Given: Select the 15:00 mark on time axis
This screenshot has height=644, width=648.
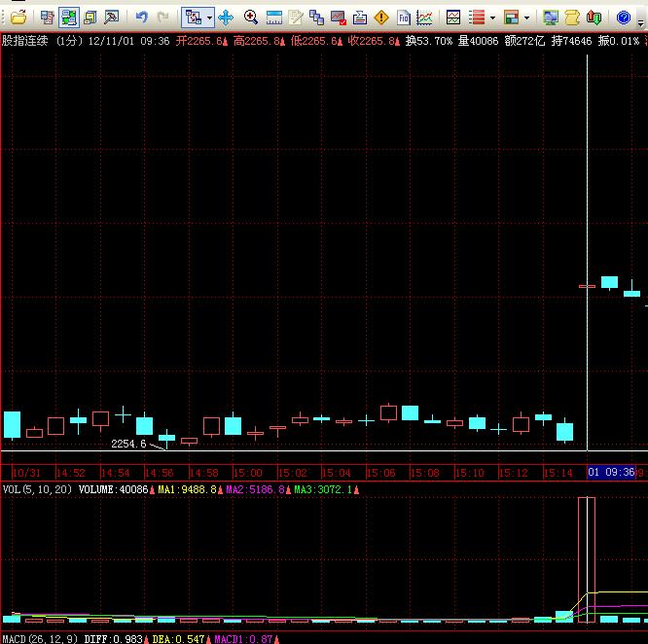Looking at the screenshot, I should (248, 473).
